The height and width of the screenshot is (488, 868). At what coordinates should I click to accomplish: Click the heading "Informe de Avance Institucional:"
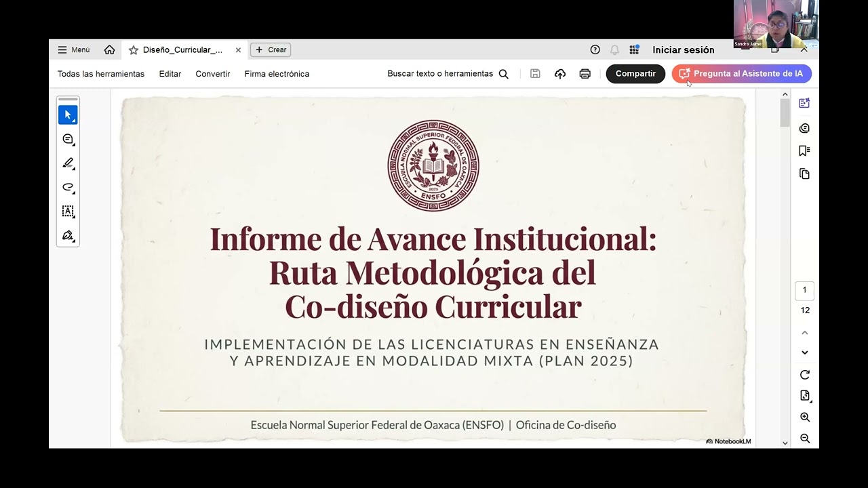[433, 239]
